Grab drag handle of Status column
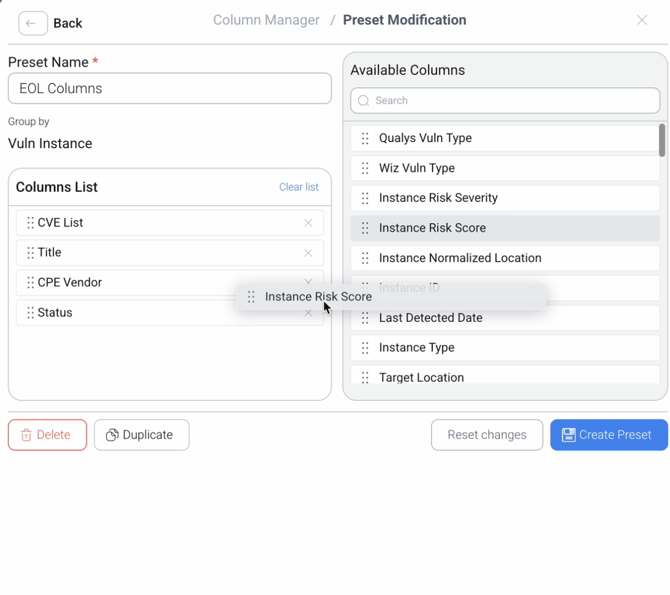This screenshot has height=595, width=670. click(x=31, y=313)
